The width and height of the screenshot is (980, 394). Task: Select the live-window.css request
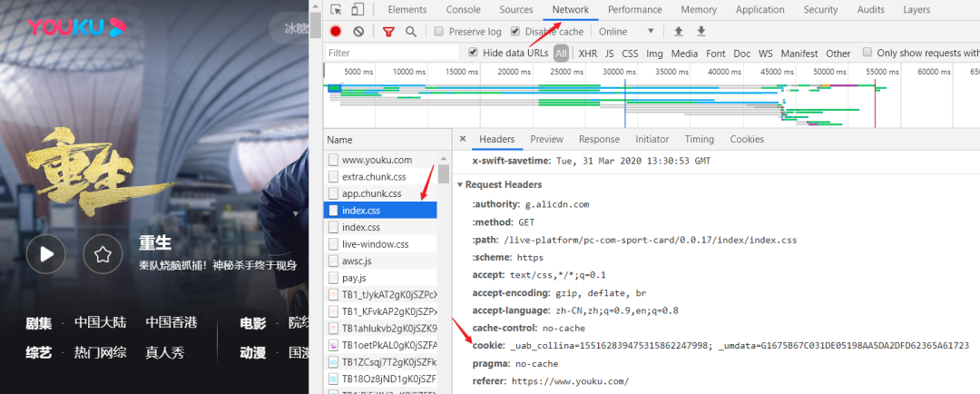(x=380, y=244)
